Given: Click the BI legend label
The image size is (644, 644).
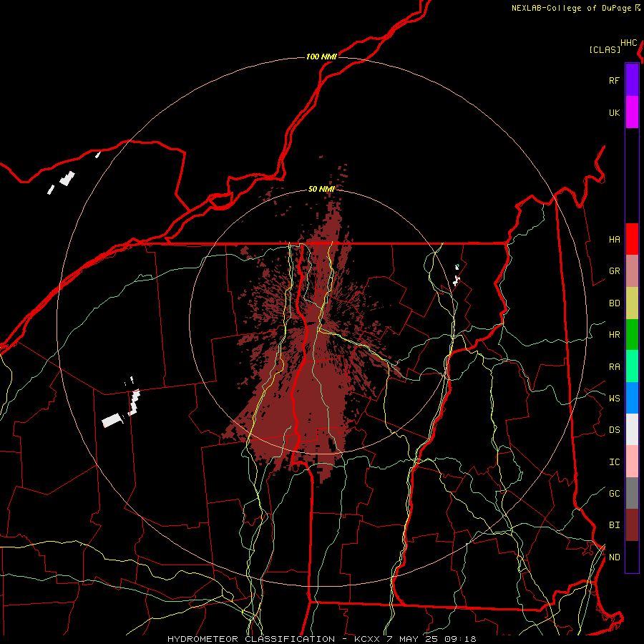Looking at the screenshot, I should coord(614,525).
